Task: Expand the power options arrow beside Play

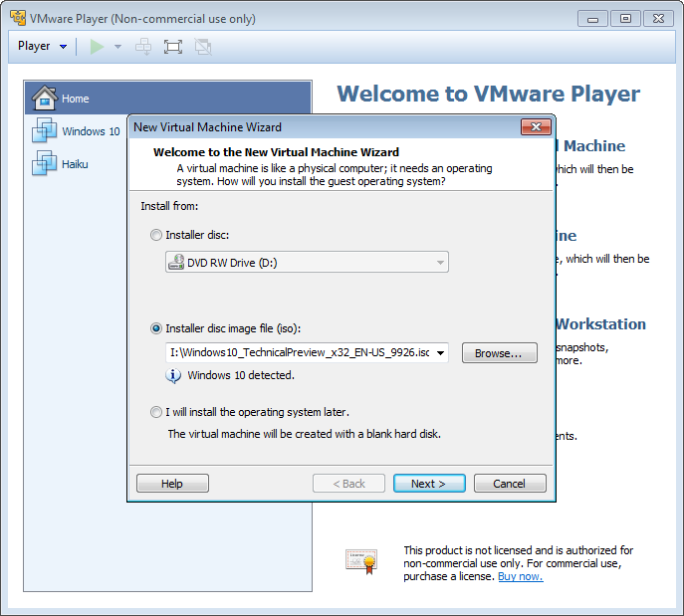Action: tap(117, 46)
